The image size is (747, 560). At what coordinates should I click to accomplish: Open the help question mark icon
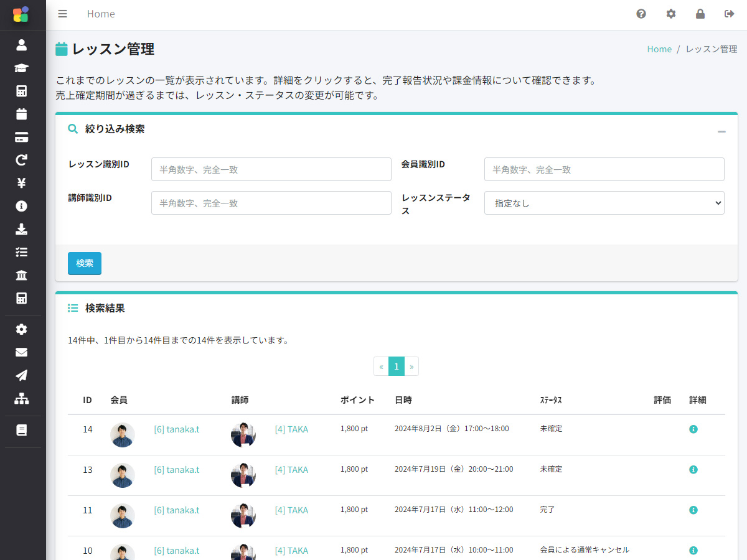[641, 14]
